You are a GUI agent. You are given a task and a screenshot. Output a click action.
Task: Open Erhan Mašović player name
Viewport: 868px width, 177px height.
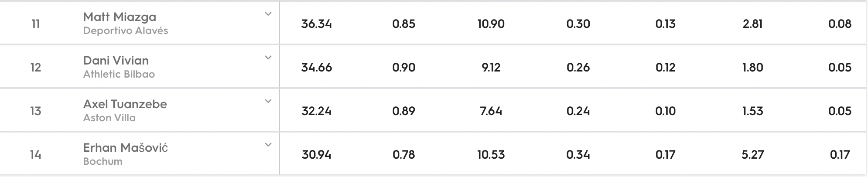(x=126, y=148)
